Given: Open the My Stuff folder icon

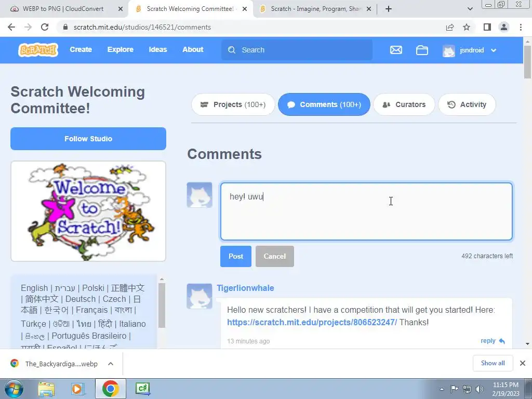Looking at the screenshot, I should click(422, 50).
